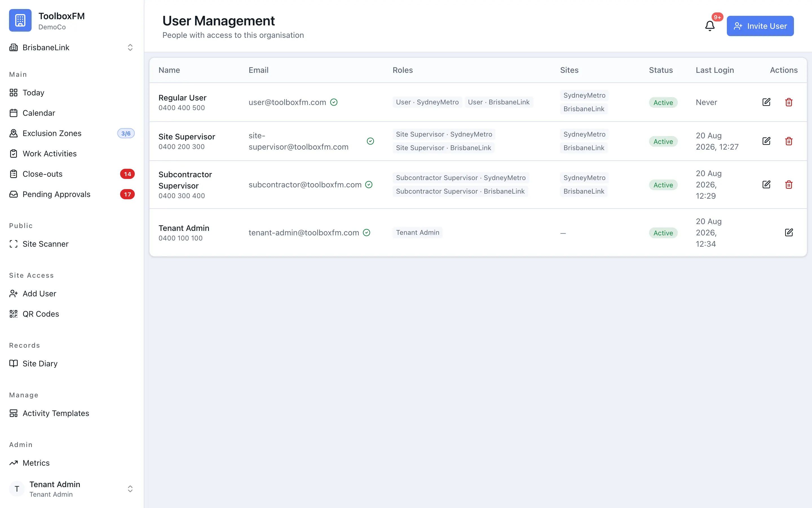
Task: Click the Metrics trend arrow icon
Action: pyautogui.click(x=14, y=463)
